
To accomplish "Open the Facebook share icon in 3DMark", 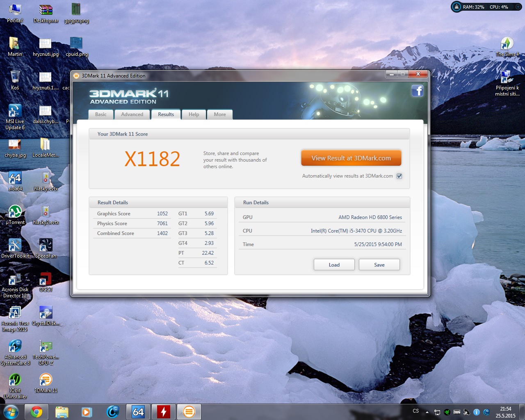I will (x=417, y=90).
